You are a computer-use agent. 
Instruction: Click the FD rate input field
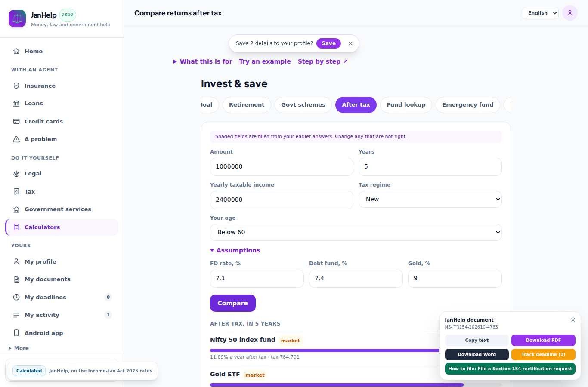(x=257, y=279)
